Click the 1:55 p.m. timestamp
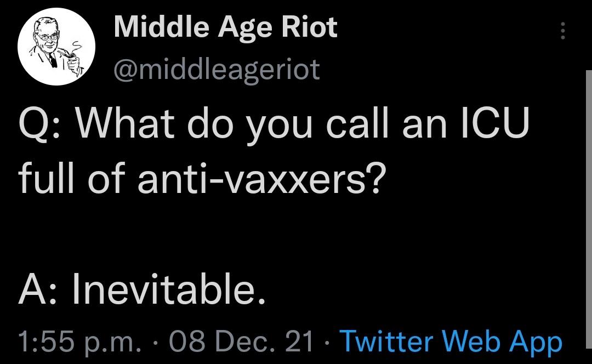Screen dimensions: 592x364 pyautogui.click(x=79, y=341)
